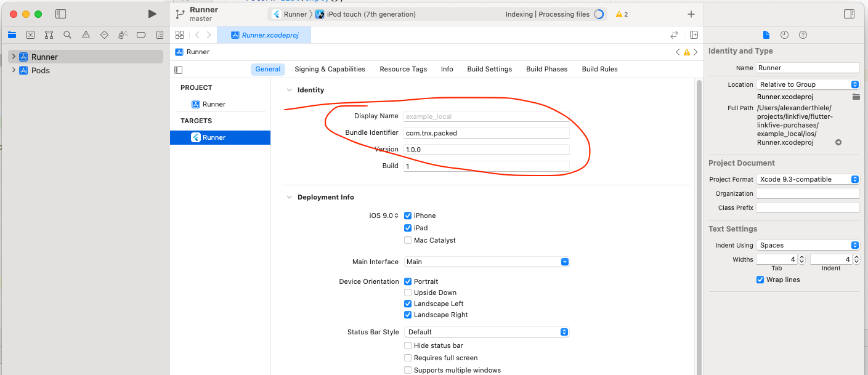This screenshot has width=868, height=375.
Task: Check Requires full screen option
Action: [408, 358]
